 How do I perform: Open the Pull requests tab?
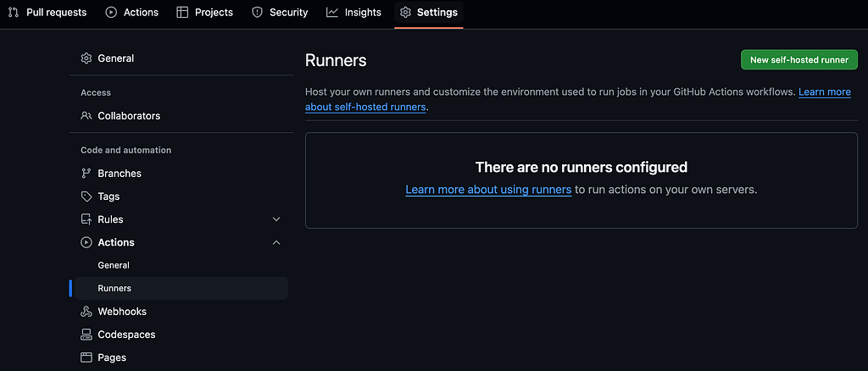coord(47,12)
